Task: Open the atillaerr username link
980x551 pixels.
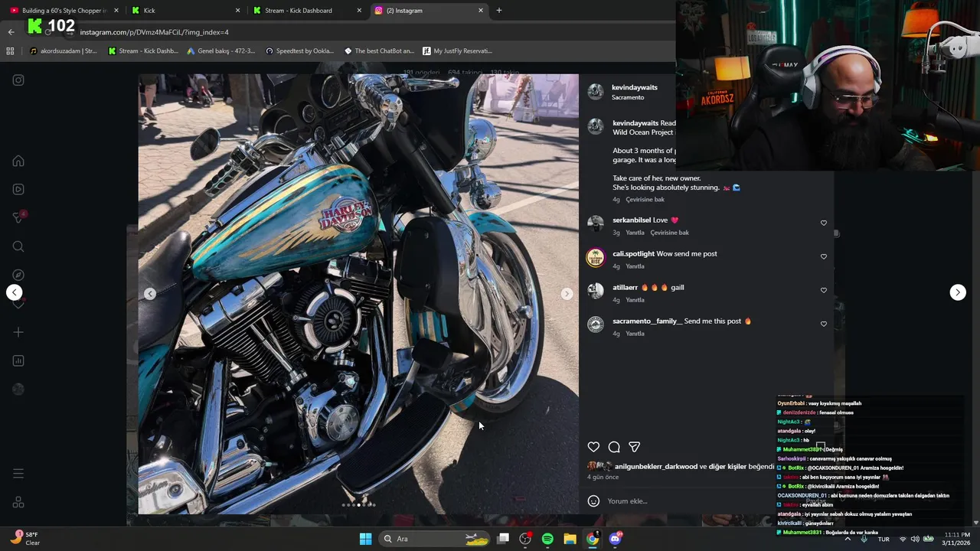Action: coord(625,288)
